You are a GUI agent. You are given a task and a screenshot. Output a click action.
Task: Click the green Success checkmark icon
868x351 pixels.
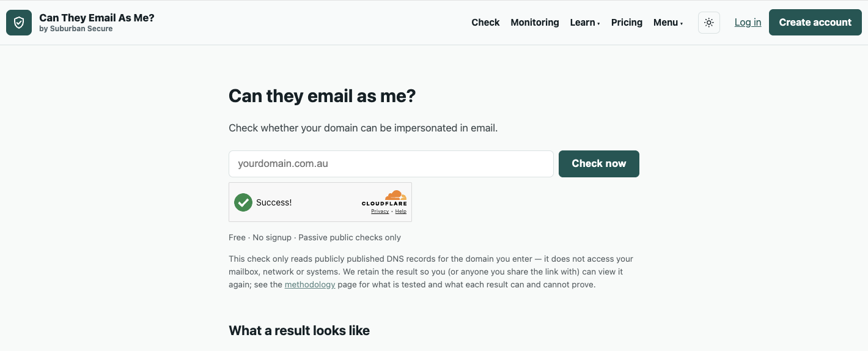243,202
